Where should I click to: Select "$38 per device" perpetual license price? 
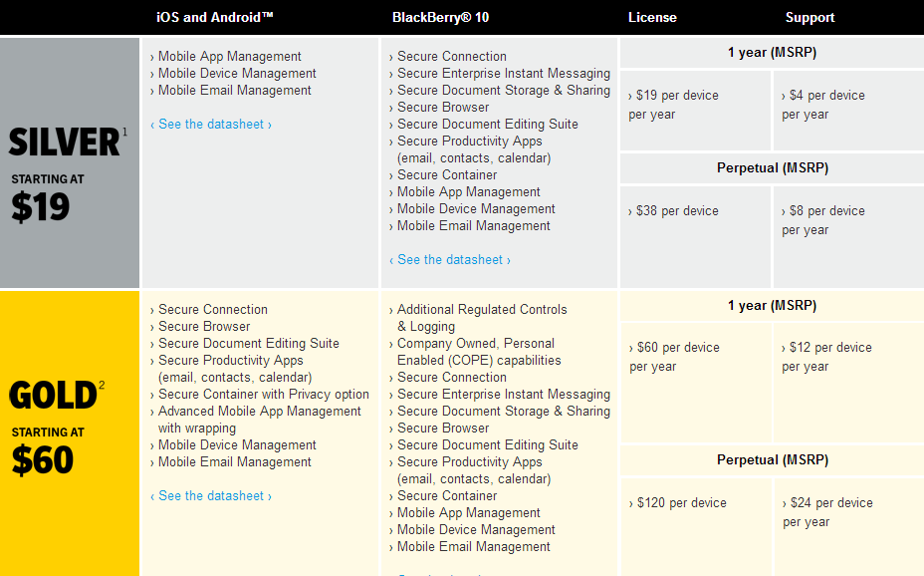coord(673,211)
